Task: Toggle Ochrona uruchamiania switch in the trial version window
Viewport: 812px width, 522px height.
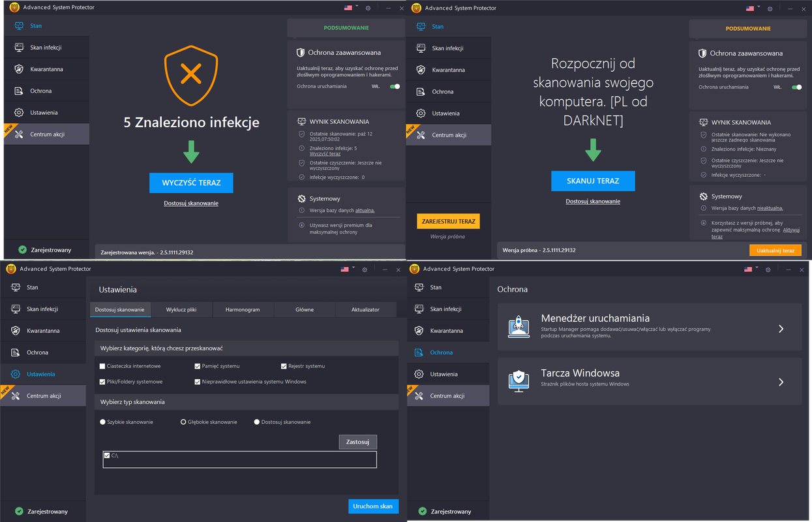Action: 796,87
